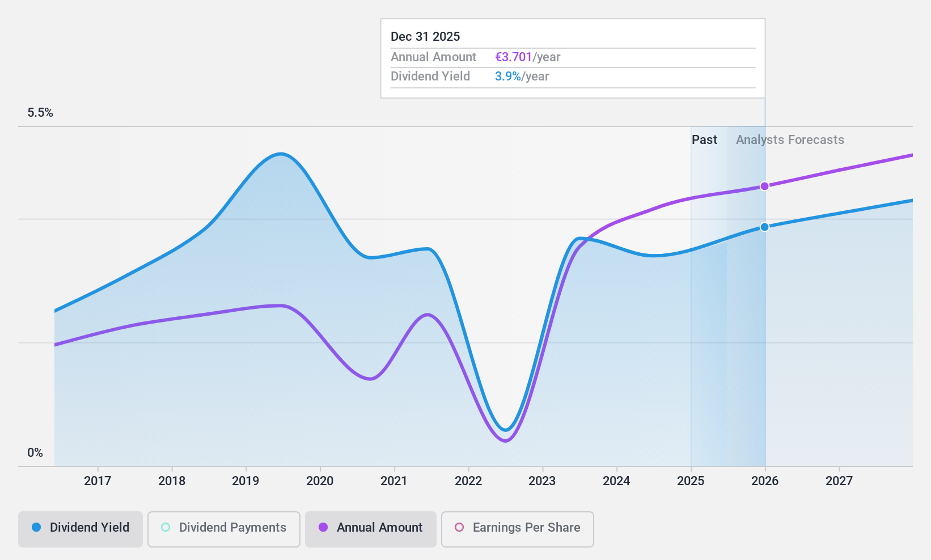
Task: Enable the Earnings Per Share series
Action: (x=518, y=529)
